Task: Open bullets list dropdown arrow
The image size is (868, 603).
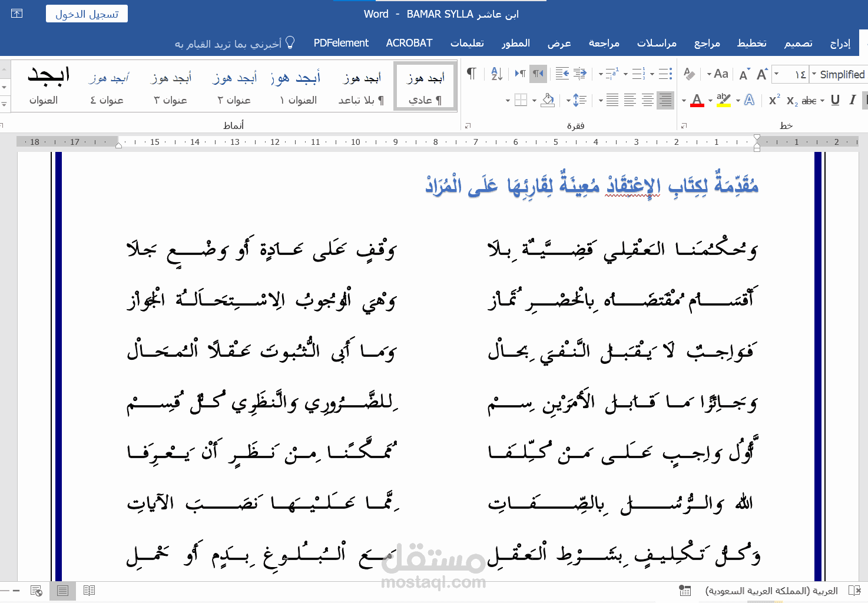Action: coord(652,74)
